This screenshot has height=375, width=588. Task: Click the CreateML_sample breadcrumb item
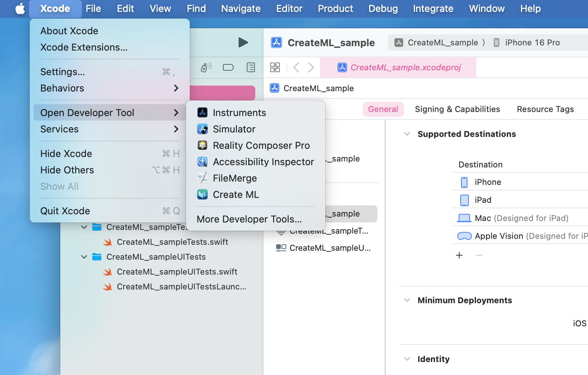click(x=311, y=88)
